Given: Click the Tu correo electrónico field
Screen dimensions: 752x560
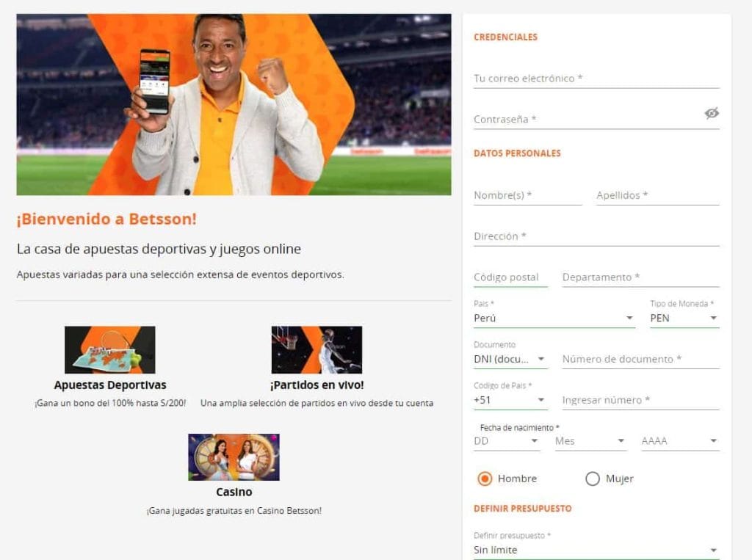Looking at the screenshot, I should click(596, 78).
